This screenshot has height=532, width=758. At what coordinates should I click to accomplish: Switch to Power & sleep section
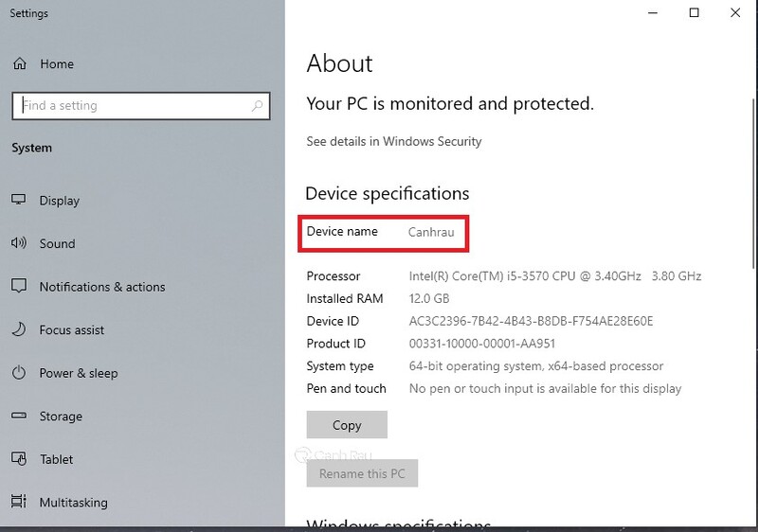tap(79, 373)
